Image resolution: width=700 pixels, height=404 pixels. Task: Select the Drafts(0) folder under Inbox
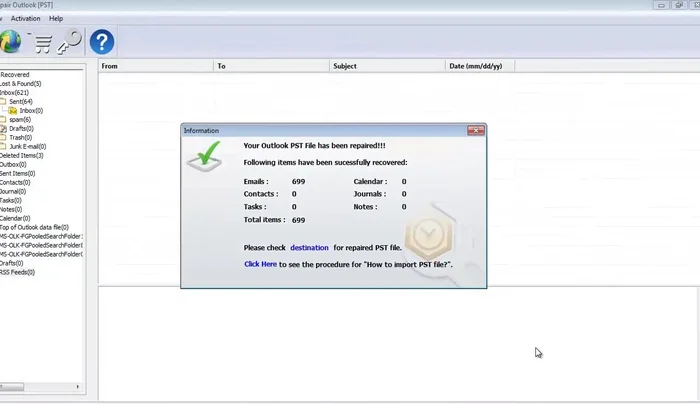[21, 128]
